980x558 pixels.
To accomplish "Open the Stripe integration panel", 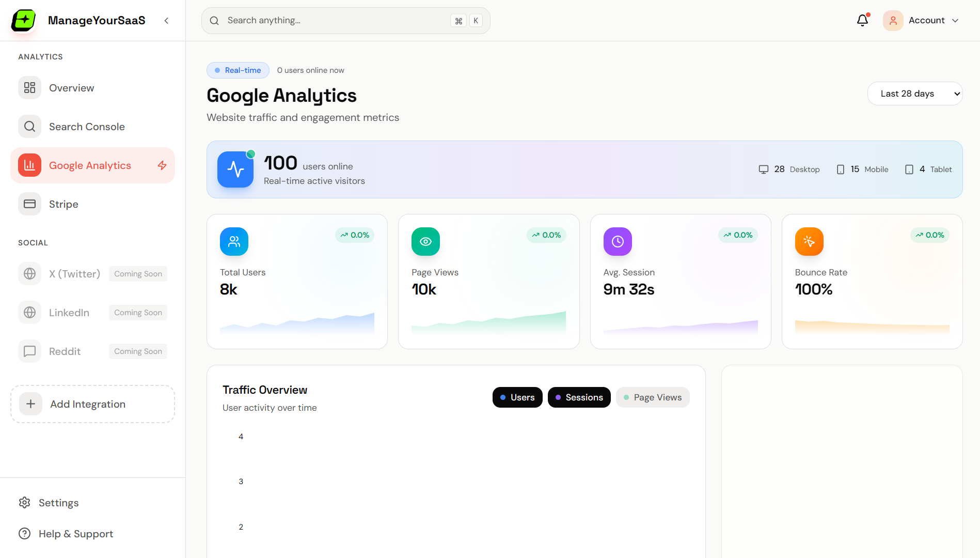I will 63,204.
